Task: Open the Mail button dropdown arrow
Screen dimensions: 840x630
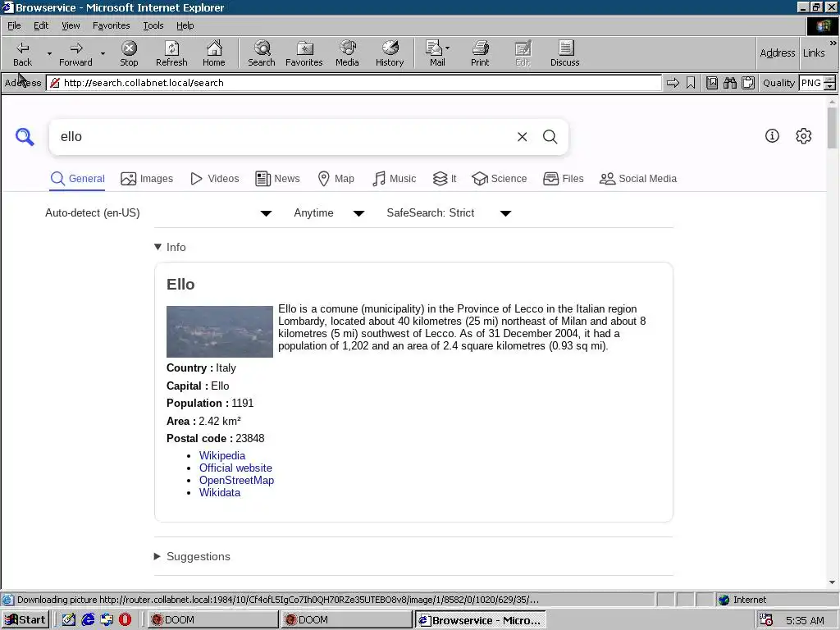Action: tap(447, 48)
